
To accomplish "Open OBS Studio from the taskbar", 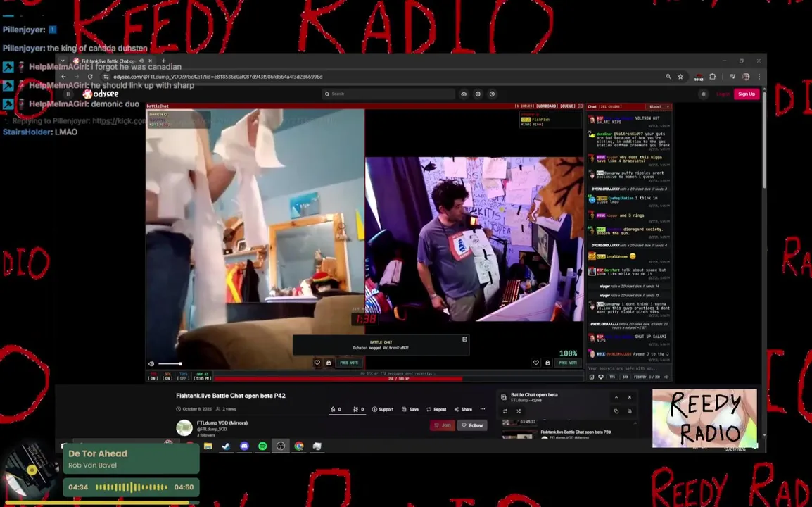I will tap(281, 446).
